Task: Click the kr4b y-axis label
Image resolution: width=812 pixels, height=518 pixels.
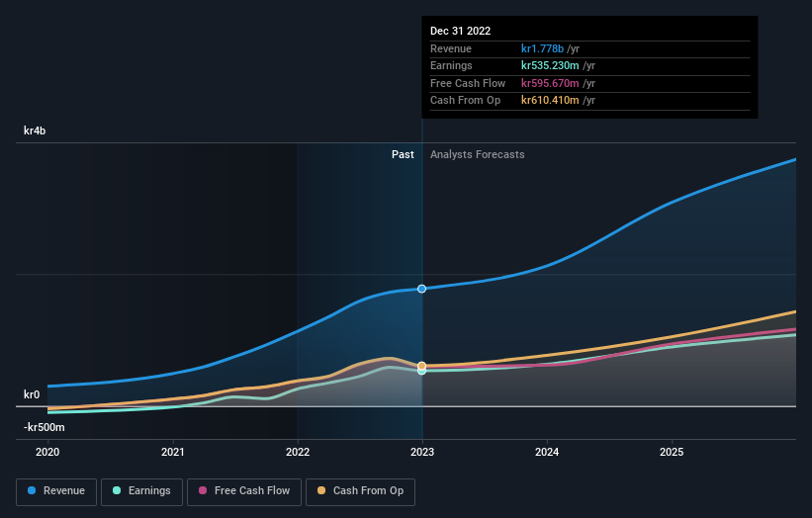Action: coord(35,130)
